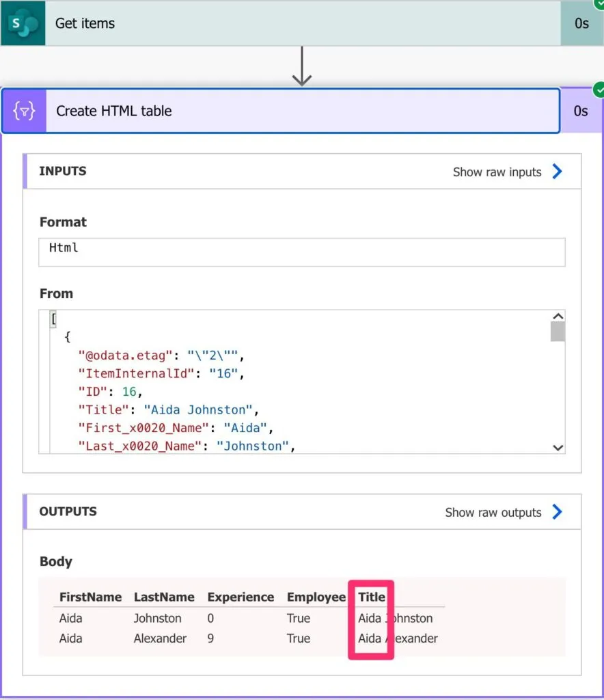The image size is (604, 700).
Task: Open the Show raw inputs link
Action: click(x=497, y=172)
